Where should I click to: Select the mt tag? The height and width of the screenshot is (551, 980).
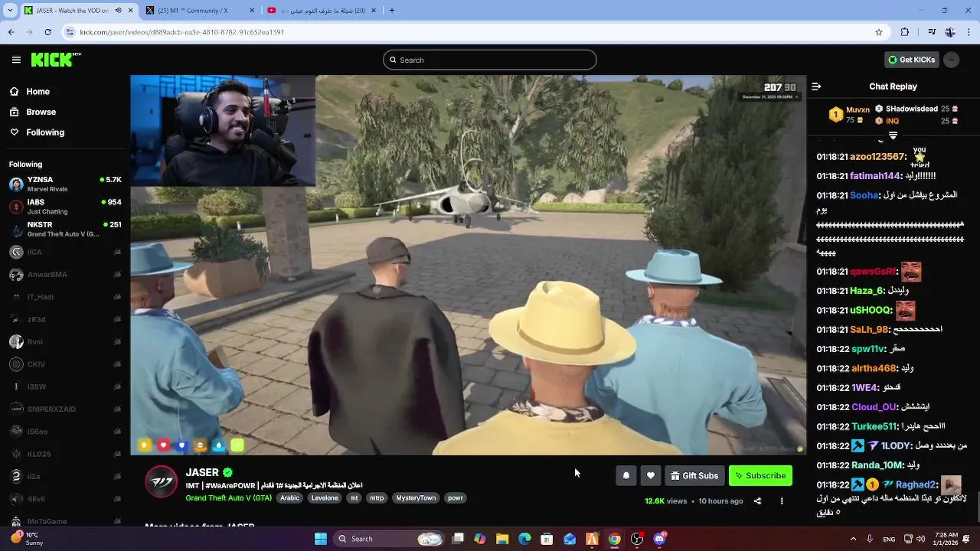click(x=354, y=497)
